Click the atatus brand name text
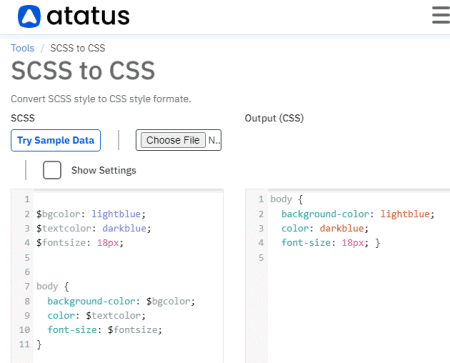The height and width of the screenshot is (363, 450). [x=88, y=16]
